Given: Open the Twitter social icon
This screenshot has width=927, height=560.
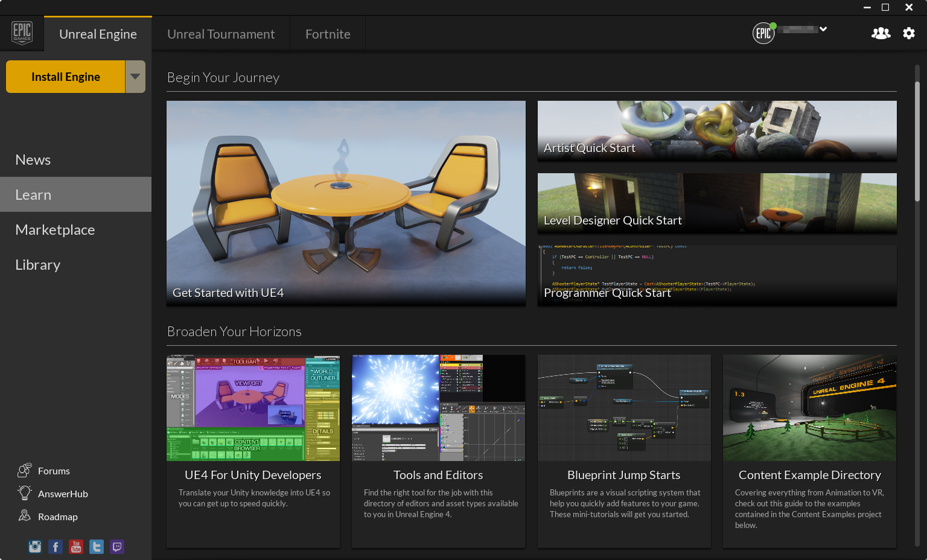Looking at the screenshot, I should click(x=97, y=547).
